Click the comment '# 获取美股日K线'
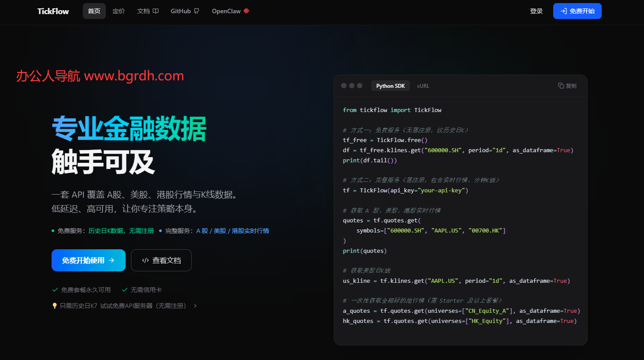The image size is (644, 360). tap(367, 270)
